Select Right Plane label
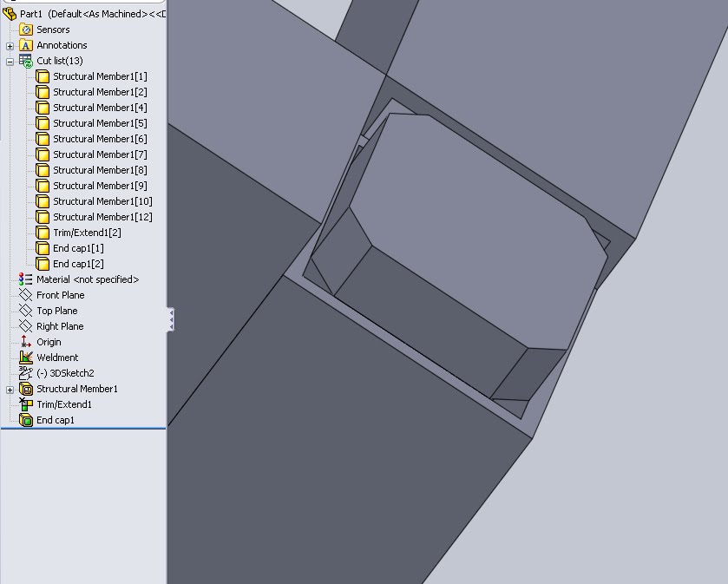This screenshot has height=584, width=728. tap(60, 326)
